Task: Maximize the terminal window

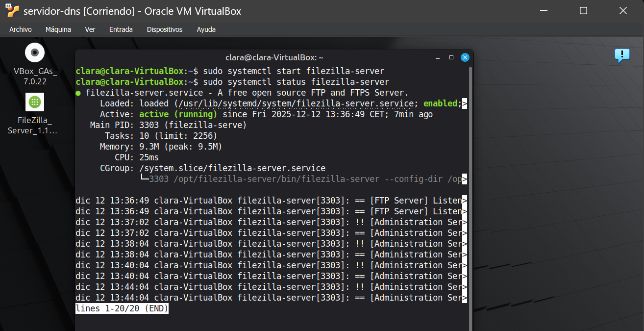Action: pyautogui.click(x=451, y=57)
